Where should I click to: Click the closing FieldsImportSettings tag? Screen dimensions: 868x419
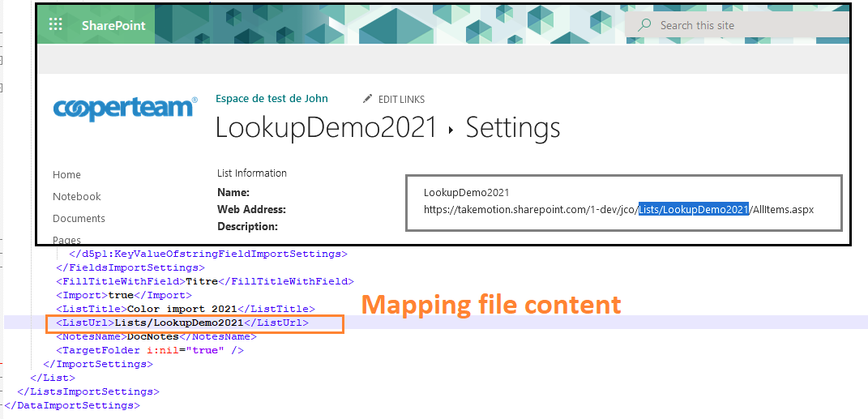coord(130,267)
